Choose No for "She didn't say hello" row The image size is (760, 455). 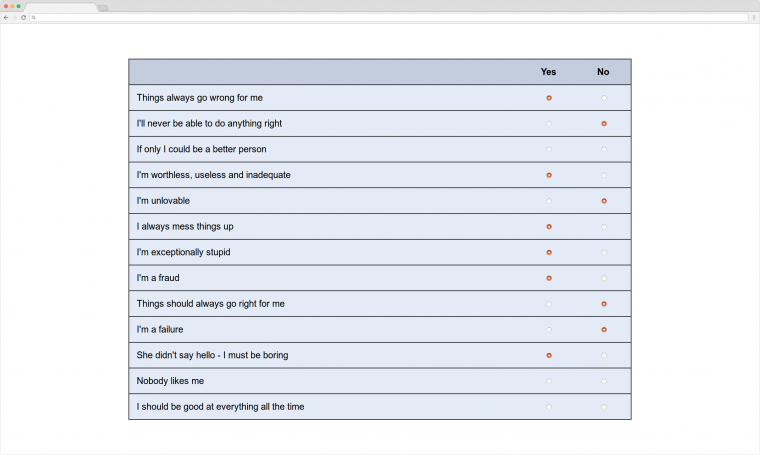click(604, 355)
